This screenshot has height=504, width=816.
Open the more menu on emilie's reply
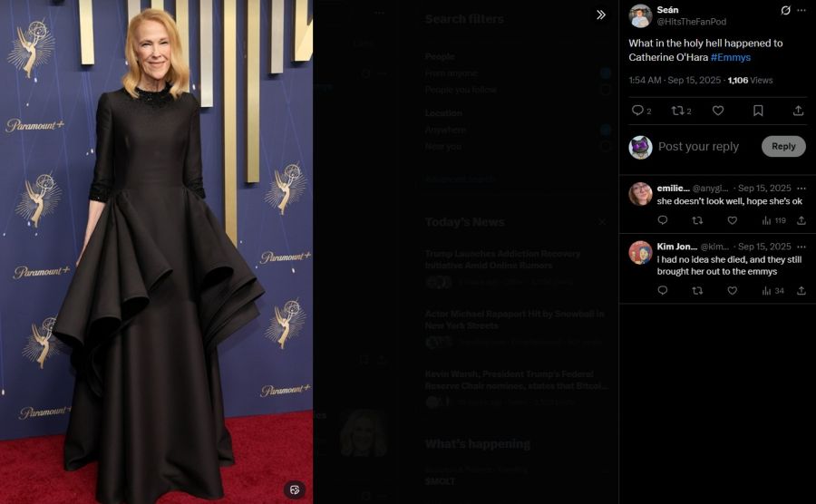[801, 188]
